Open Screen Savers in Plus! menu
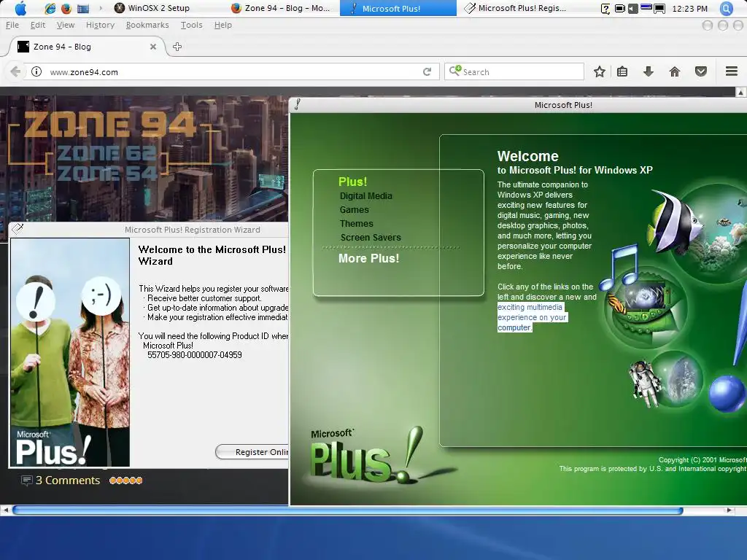Screen dimensions: 747x560 (x=371, y=238)
